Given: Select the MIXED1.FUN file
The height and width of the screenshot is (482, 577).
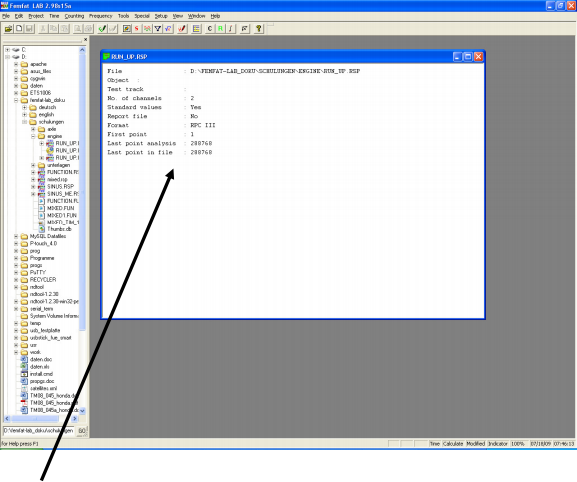Looking at the screenshot, I should (62, 215).
